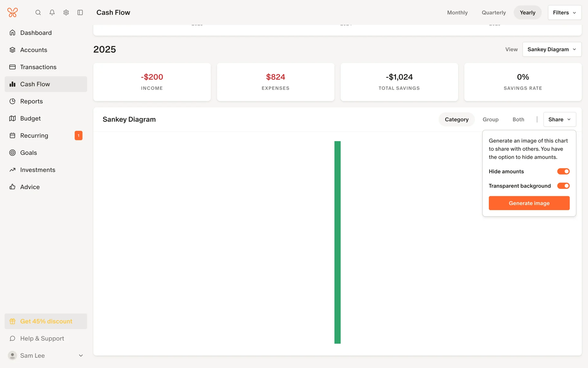Image resolution: width=588 pixels, height=368 pixels.
Task: Open the Filters dropdown
Action: click(x=564, y=13)
